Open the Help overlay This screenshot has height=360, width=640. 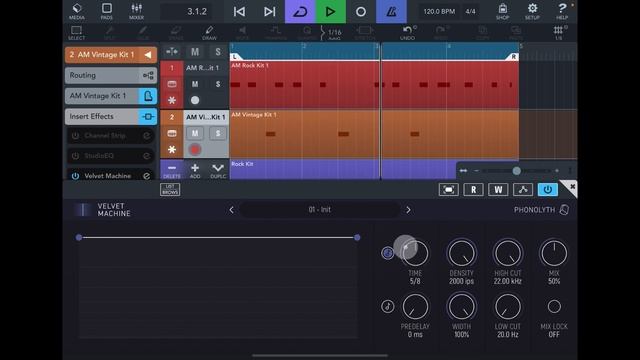pos(562,11)
